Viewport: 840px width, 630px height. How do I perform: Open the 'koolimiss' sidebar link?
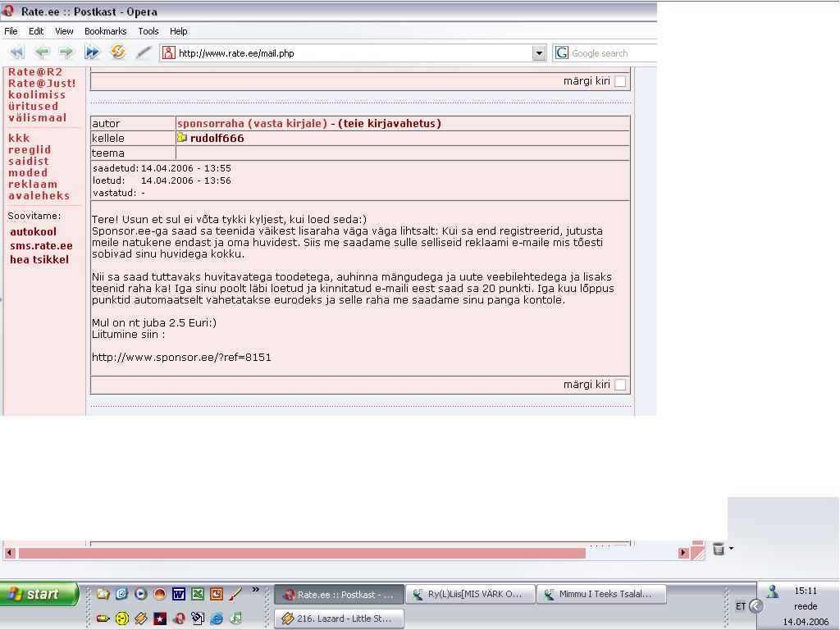(x=37, y=95)
